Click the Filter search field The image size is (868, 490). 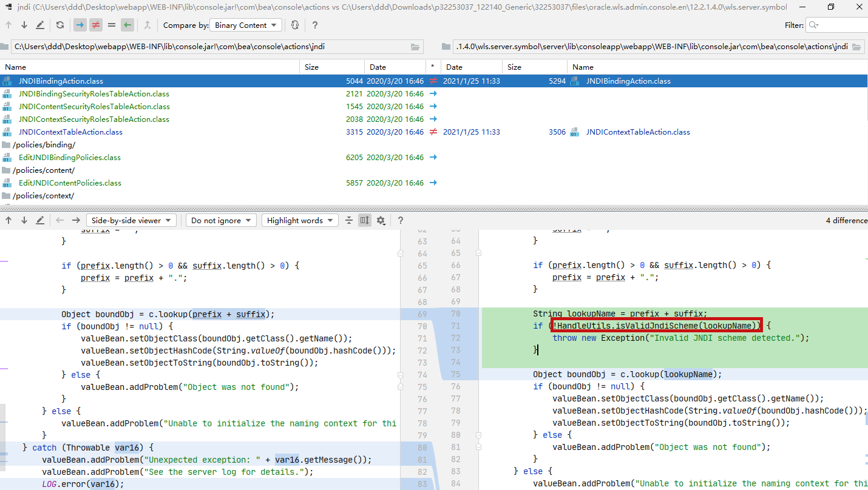point(836,25)
